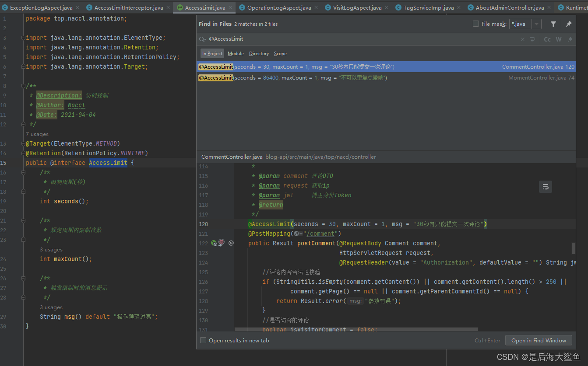The width and height of the screenshot is (588, 366).
Task: Click the /comment mapping URL link
Action: tap(321, 234)
